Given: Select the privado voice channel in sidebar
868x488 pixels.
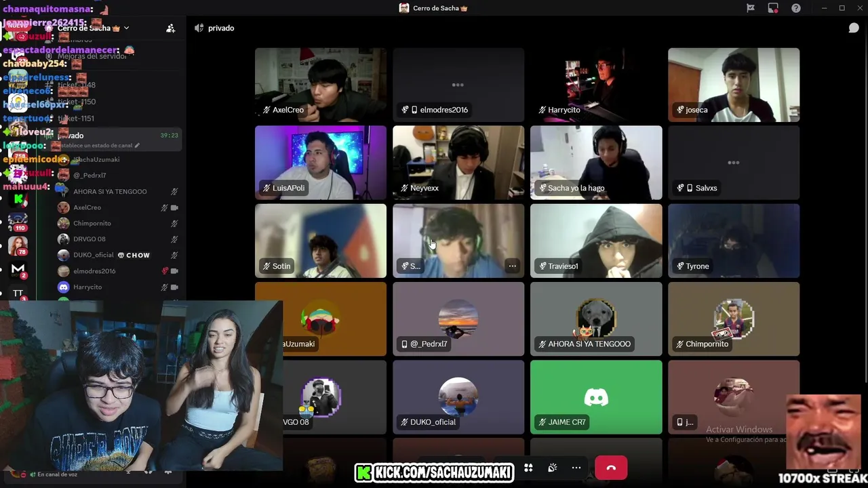Looking at the screenshot, I should [x=112, y=140].
